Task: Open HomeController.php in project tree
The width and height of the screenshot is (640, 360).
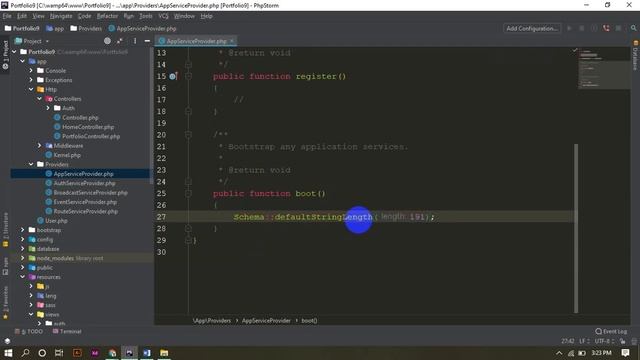Action: point(84,127)
